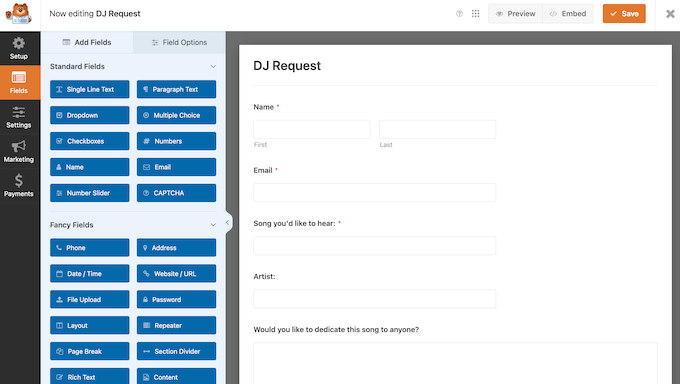Select the dedicate this song question label
680x384 pixels.
pos(336,329)
